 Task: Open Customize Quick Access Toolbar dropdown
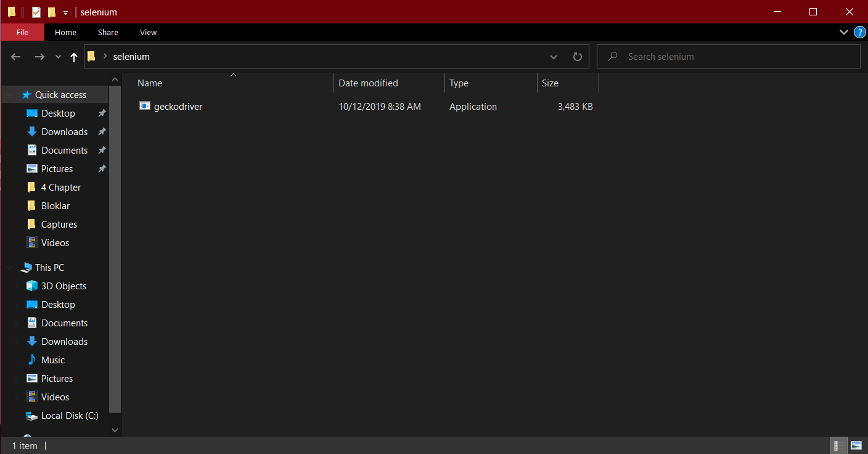coord(65,13)
